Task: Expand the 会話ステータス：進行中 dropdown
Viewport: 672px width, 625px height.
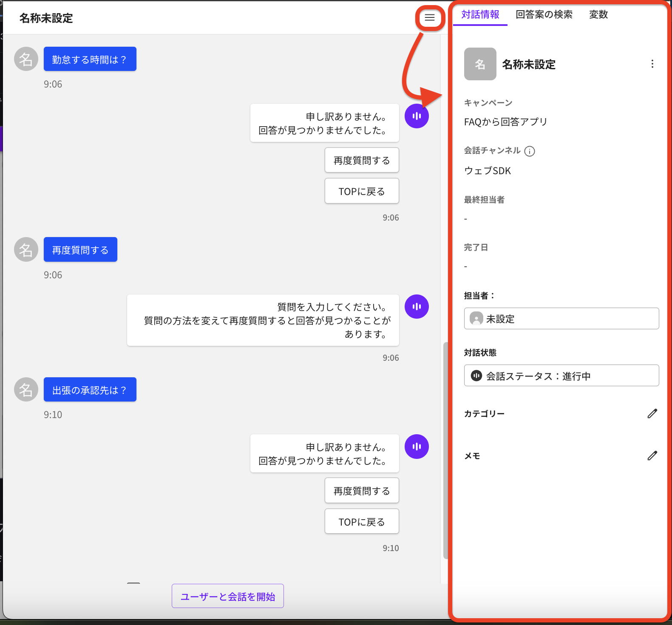Action: (x=561, y=376)
